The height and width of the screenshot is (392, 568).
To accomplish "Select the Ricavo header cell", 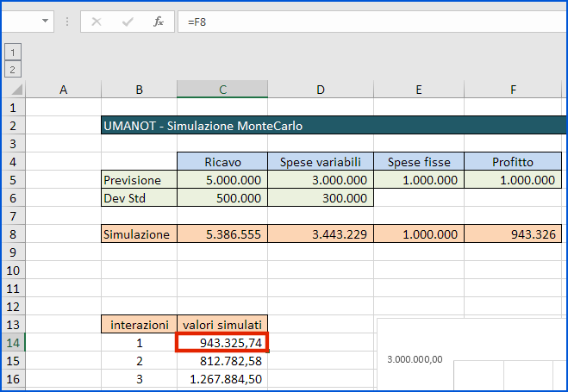I will click(x=222, y=162).
